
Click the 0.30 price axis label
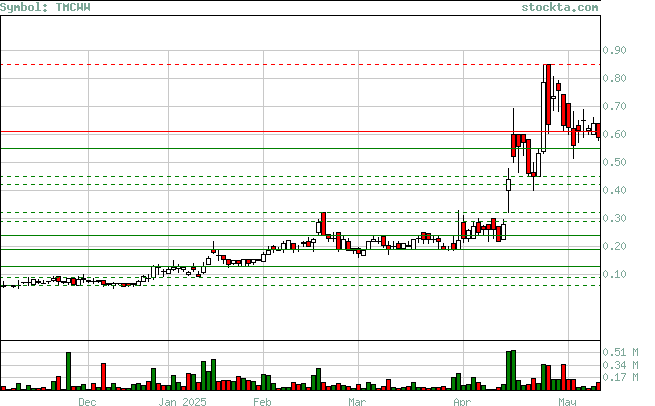tap(614, 218)
